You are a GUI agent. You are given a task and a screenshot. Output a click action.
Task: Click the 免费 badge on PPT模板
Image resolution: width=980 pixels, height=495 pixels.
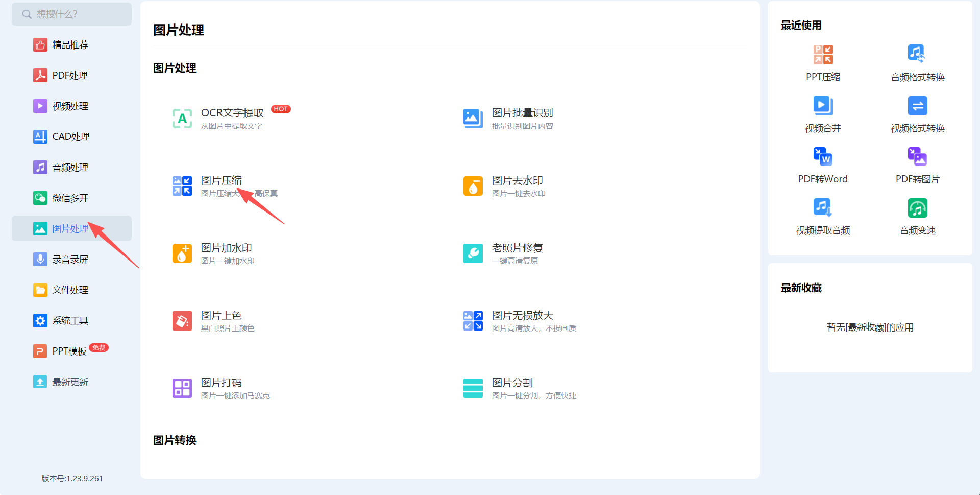(99, 348)
